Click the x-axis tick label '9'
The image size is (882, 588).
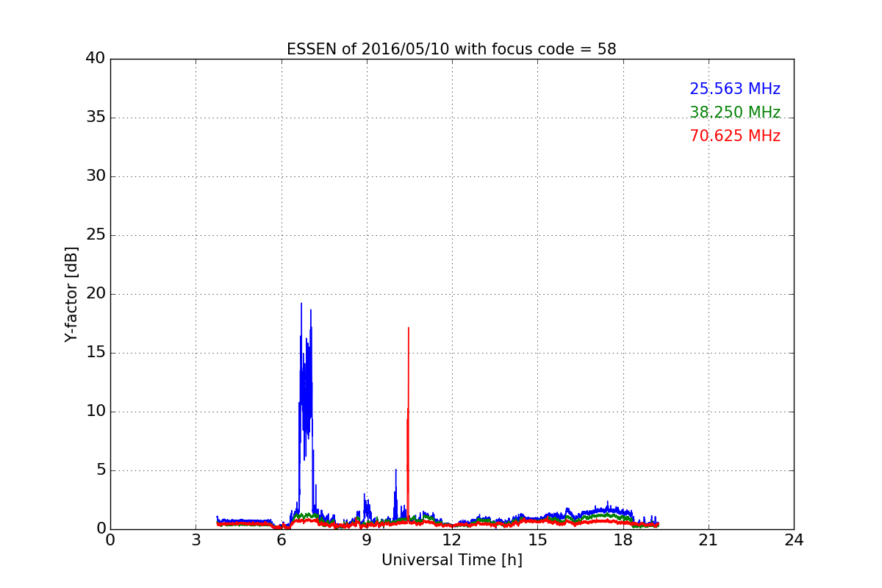click(367, 540)
